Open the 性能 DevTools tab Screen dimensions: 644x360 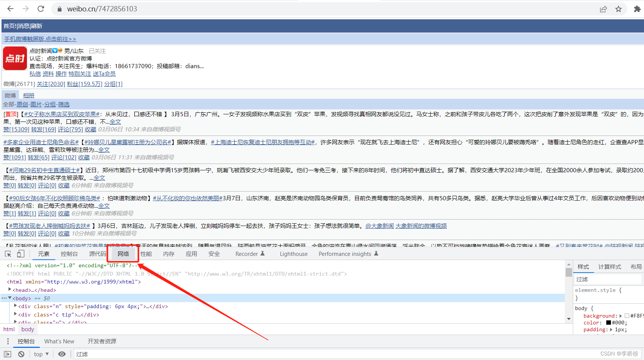(146, 254)
